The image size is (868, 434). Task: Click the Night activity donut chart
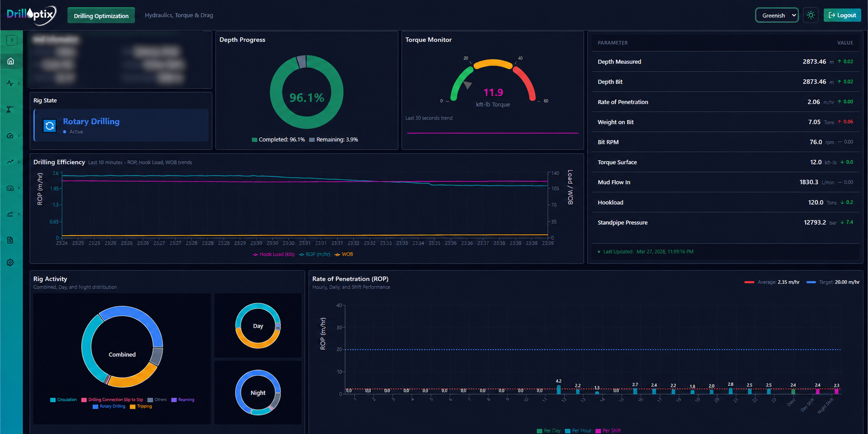coord(258,392)
